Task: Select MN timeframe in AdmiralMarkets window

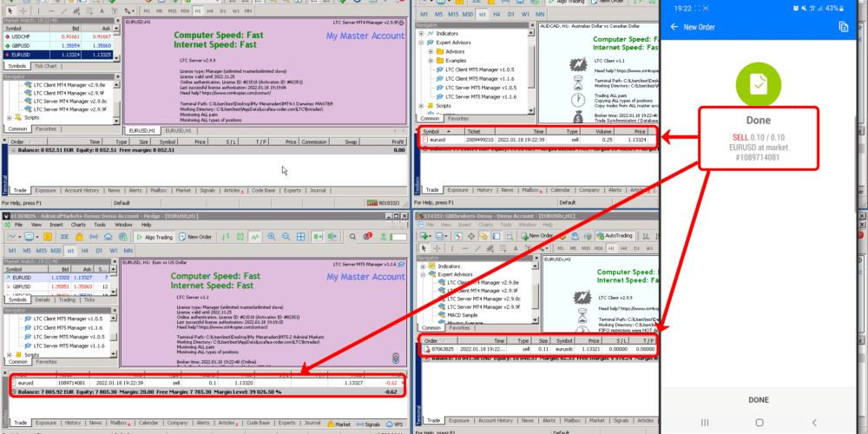Action: pos(128,251)
